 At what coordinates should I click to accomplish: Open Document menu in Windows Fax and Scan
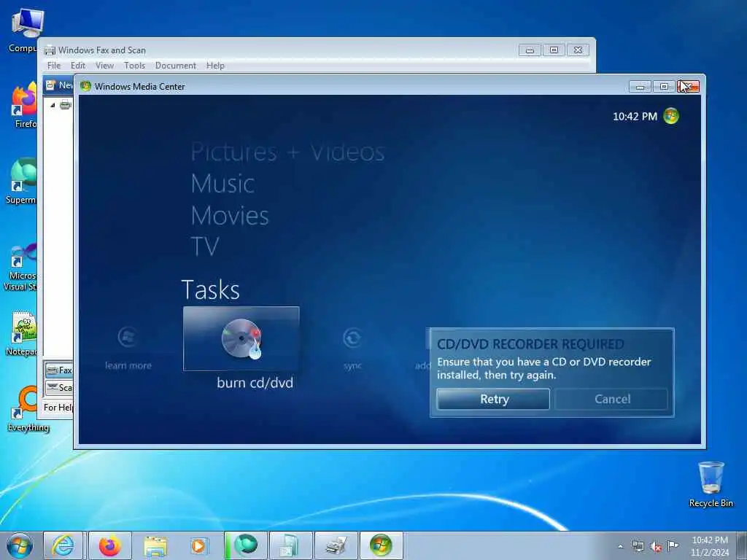click(x=175, y=66)
